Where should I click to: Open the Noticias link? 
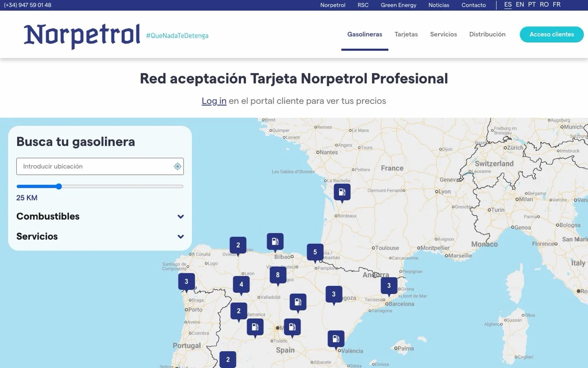coord(439,5)
